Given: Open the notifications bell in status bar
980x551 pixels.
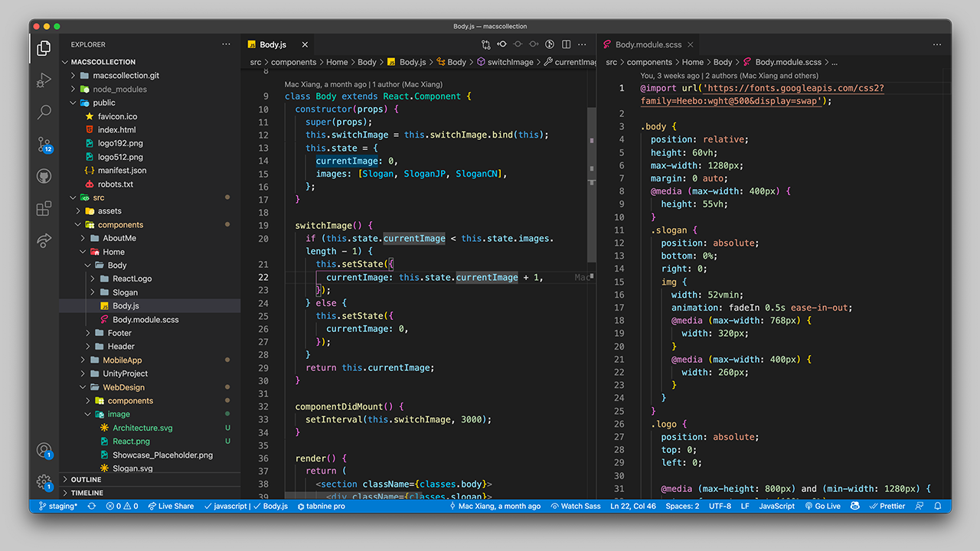Looking at the screenshot, I should [x=938, y=506].
